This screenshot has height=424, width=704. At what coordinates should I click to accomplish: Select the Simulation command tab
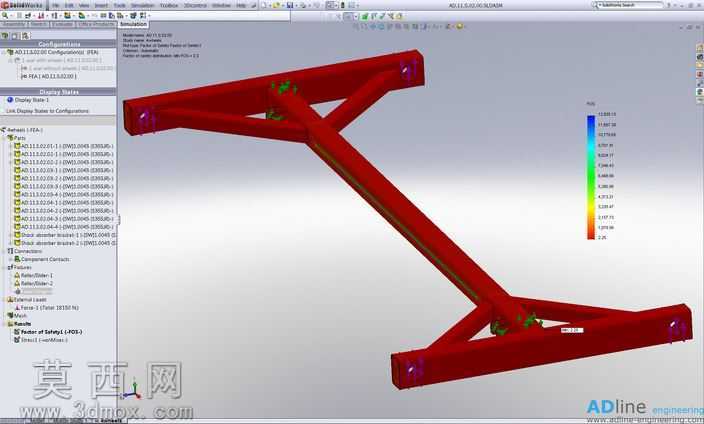133,24
